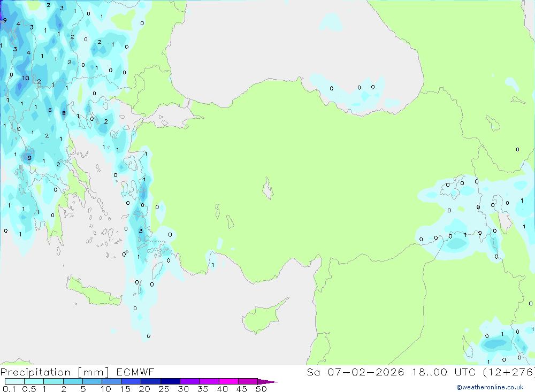Click the '10' precipitation value on the map
Viewport: 535px width, 392px height.
click(26, 78)
